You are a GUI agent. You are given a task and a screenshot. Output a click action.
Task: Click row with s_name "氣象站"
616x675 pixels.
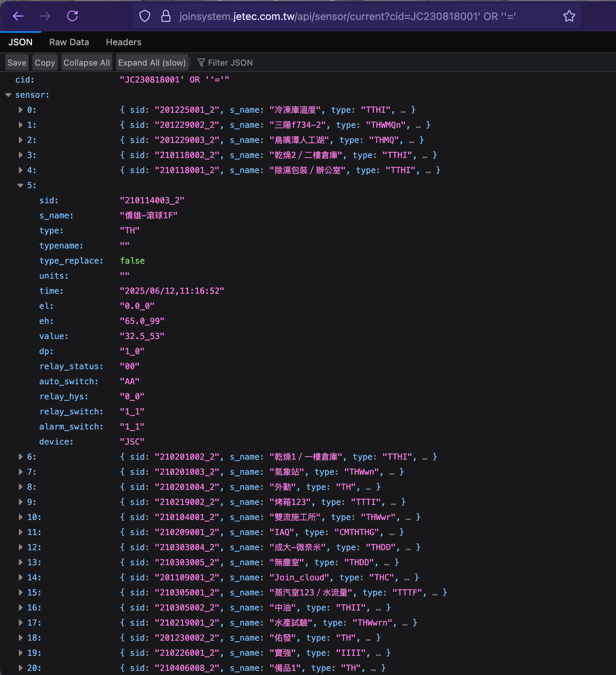[x=308, y=472]
